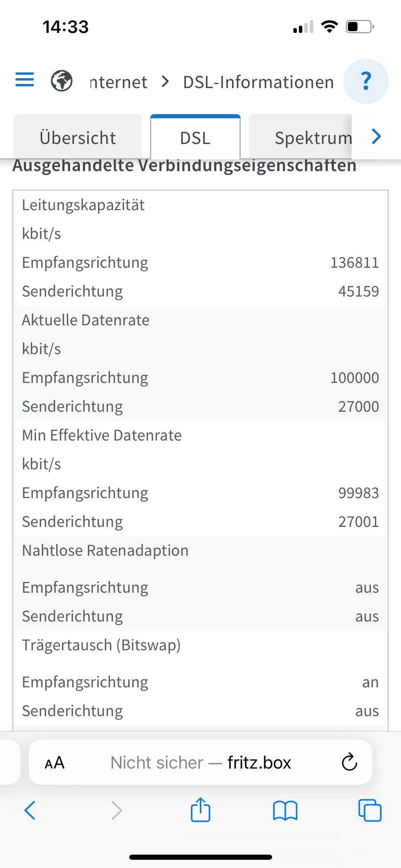Go back in Safari
Image resolution: width=401 pixels, height=868 pixels.
pyautogui.click(x=30, y=810)
